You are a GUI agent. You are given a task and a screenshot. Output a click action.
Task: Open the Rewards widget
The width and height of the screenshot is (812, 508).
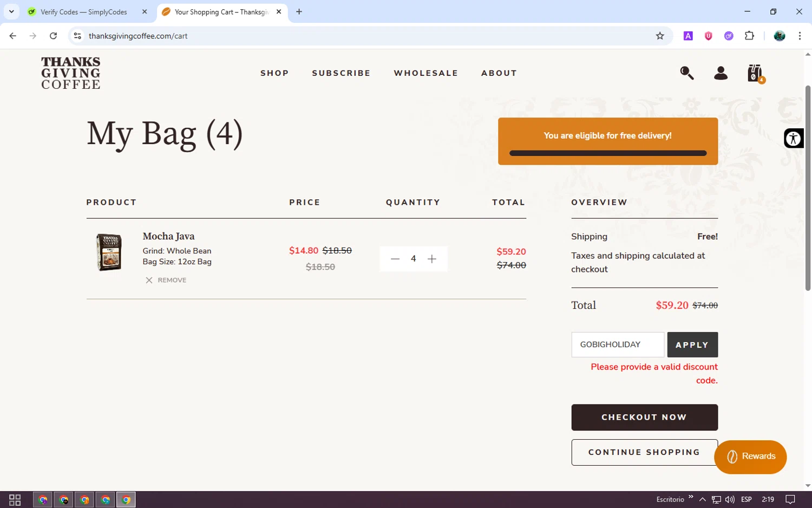click(x=750, y=457)
